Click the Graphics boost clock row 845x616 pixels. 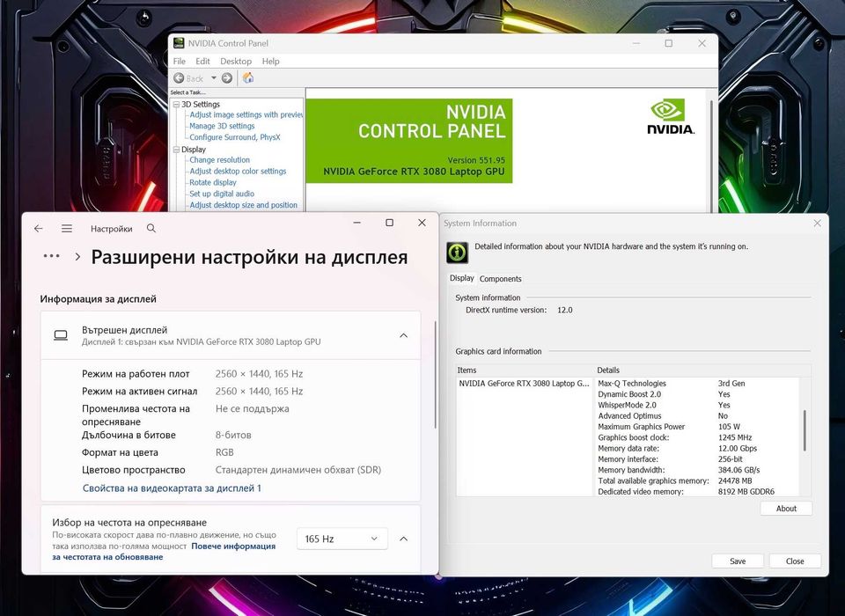click(698, 437)
